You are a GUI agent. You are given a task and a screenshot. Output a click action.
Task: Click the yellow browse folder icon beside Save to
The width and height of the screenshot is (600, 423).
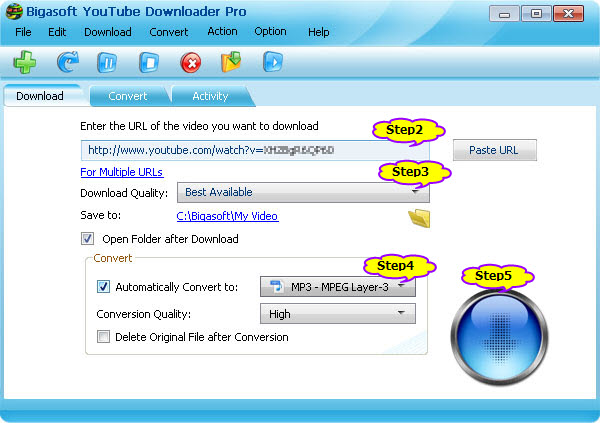[419, 218]
